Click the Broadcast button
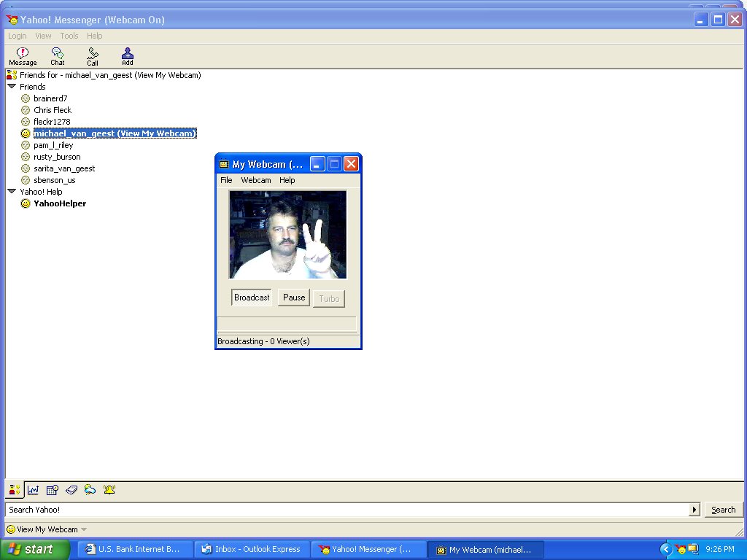 [252, 297]
